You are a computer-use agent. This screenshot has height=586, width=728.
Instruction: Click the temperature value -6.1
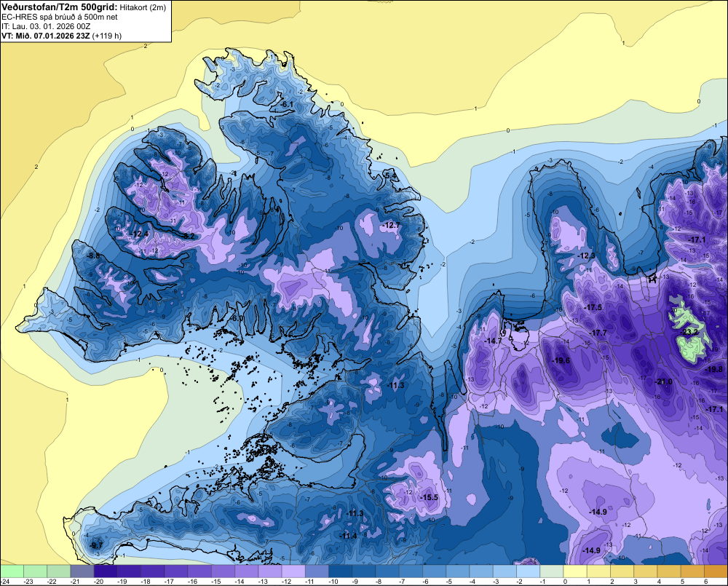(287, 105)
